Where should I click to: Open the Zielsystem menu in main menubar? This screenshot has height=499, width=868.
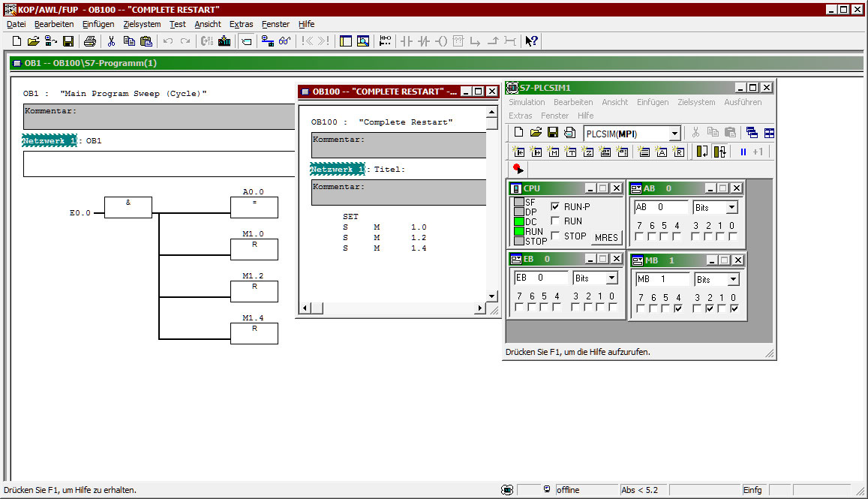[x=142, y=24]
